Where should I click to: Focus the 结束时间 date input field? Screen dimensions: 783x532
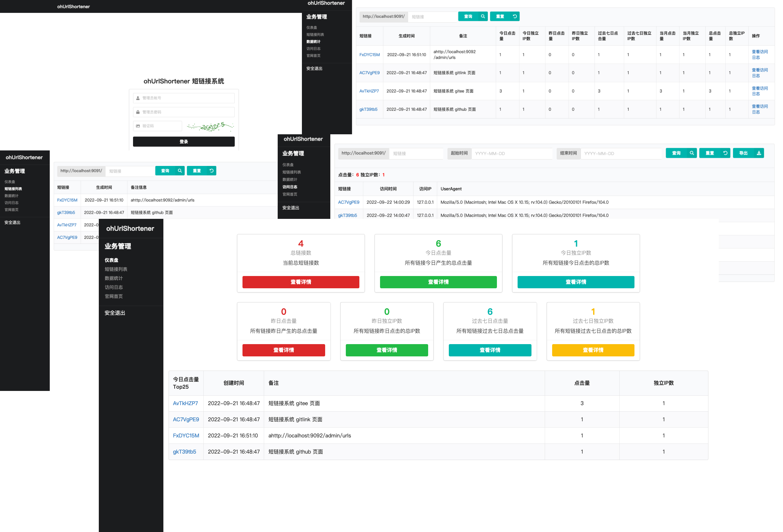click(620, 154)
